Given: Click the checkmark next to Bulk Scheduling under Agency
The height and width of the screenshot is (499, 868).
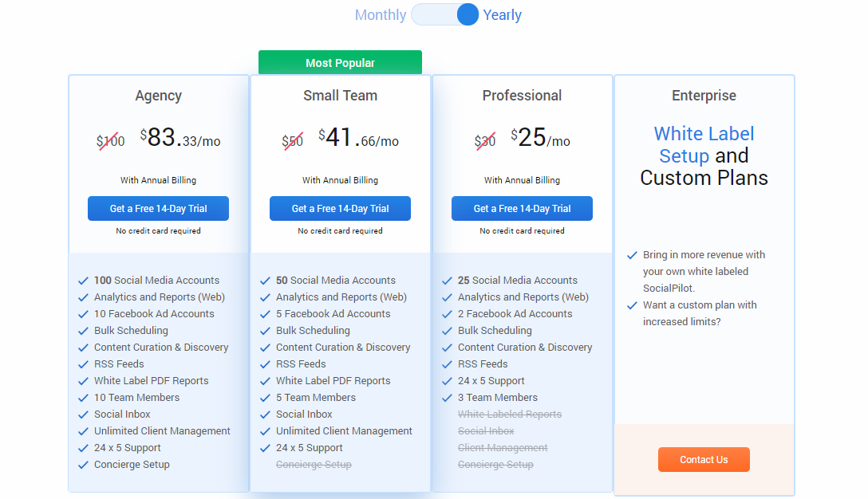Looking at the screenshot, I should coord(83,330).
